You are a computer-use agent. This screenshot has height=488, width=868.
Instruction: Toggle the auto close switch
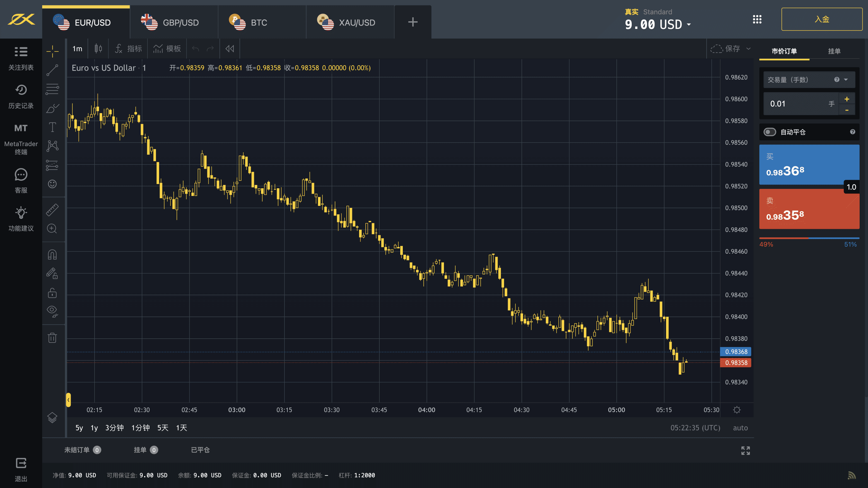pyautogui.click(x=770, y=132)
